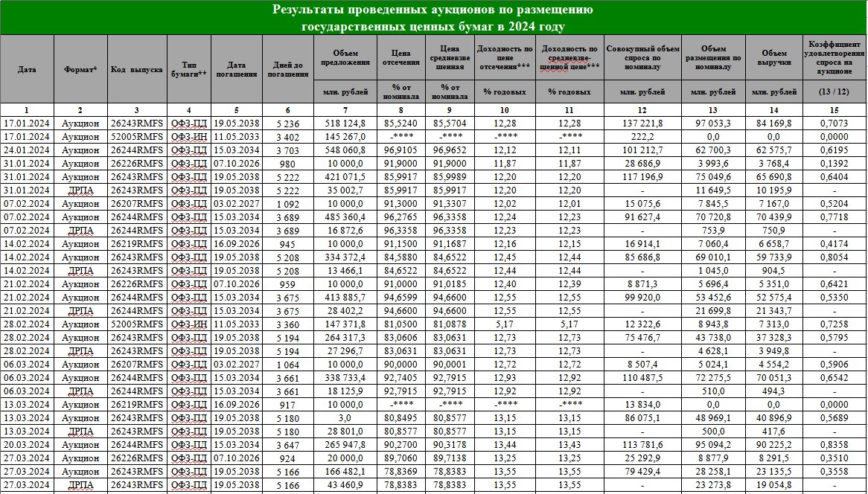Select the "Формат*" column header
The height and width of the screenshot is (494, 868).
pos(81,69)
